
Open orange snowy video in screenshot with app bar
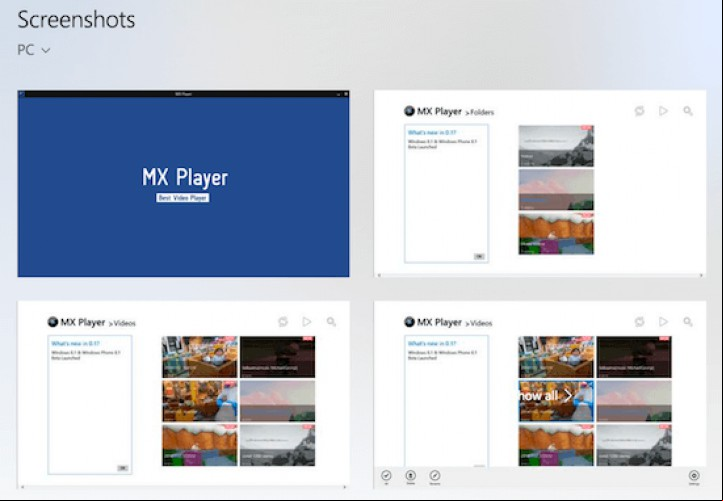point(556,445)
